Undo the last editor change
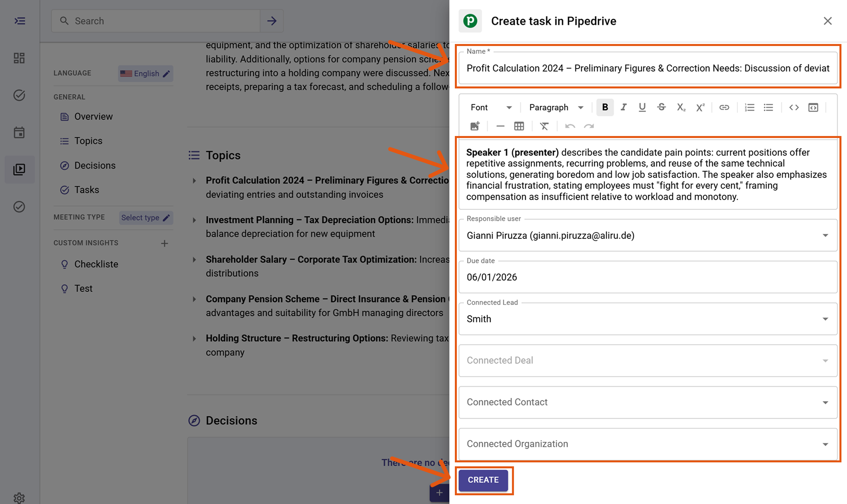Screen dimensions: 847x504 click(570, 126)
